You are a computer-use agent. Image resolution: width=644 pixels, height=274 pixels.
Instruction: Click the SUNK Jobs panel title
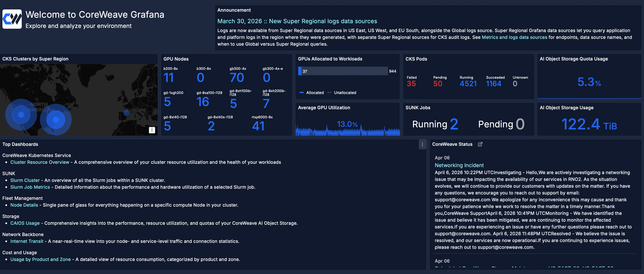pos(418,108)
